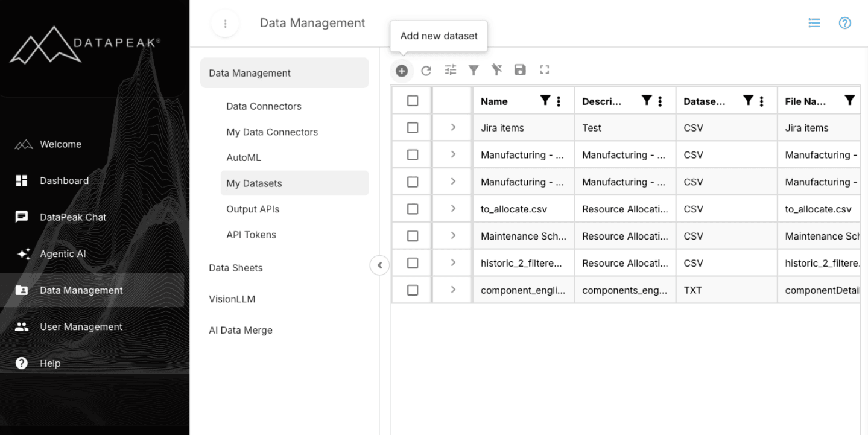868x435 pixels.
Task: Expand the Jira items row
Action: click(x=453, y=127)
